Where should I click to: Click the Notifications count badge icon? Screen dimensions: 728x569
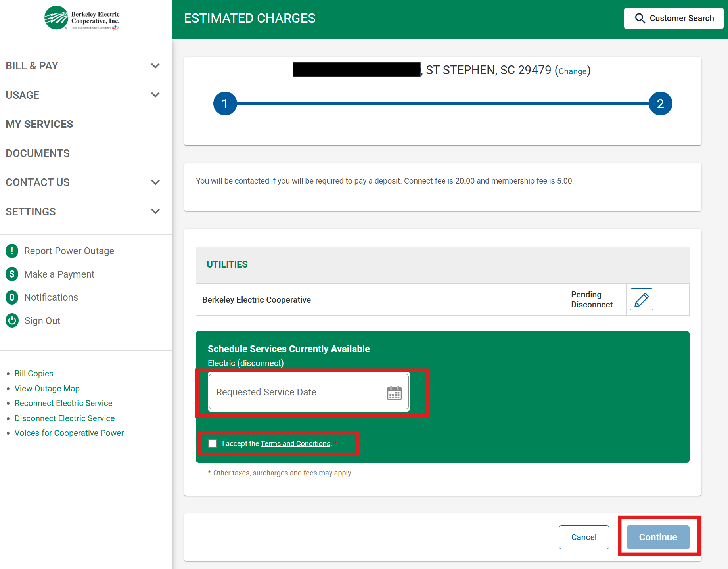point(12,297)
